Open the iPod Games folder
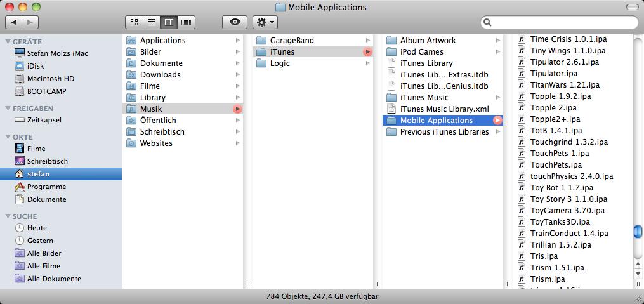Screen dimensions: 644x304 (x=443, y=52)
